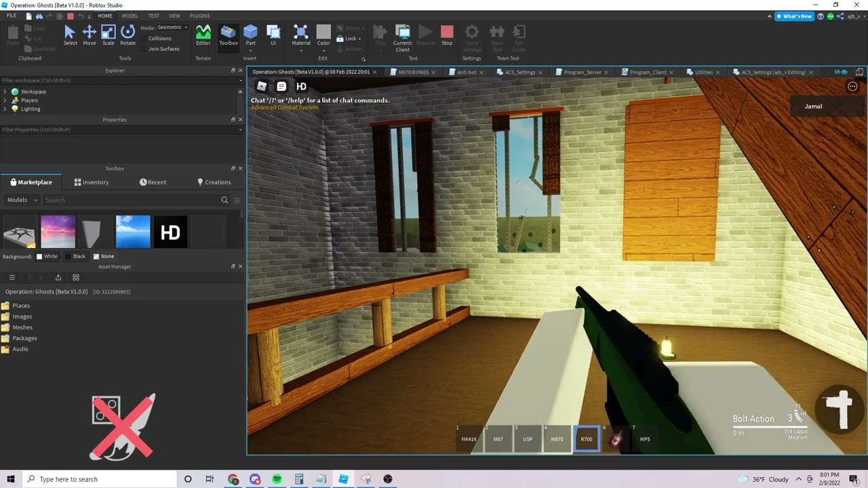Open the Models category dropdown in the Toolbox
Image resolution: width=868 pixels, height=488 pixels.
[x=22, y=200]
